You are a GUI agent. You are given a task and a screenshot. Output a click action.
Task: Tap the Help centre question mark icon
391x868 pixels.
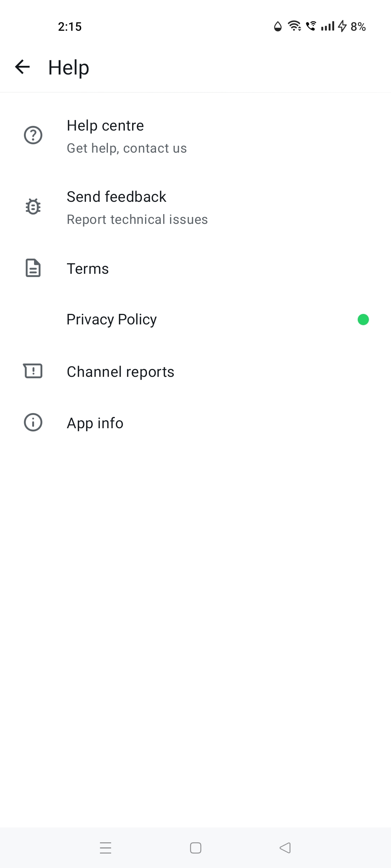(33, 135)
